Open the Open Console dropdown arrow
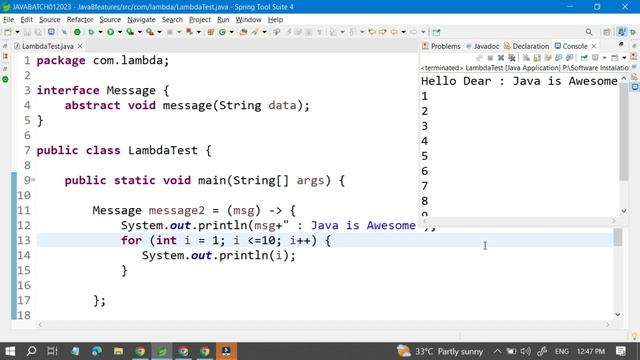This screenshot has height=360, width=640. [x=624, y=58]
